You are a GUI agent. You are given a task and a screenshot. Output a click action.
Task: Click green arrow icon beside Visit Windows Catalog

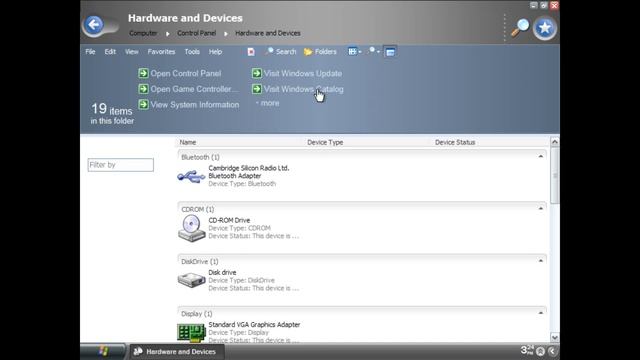click(257, 89)
